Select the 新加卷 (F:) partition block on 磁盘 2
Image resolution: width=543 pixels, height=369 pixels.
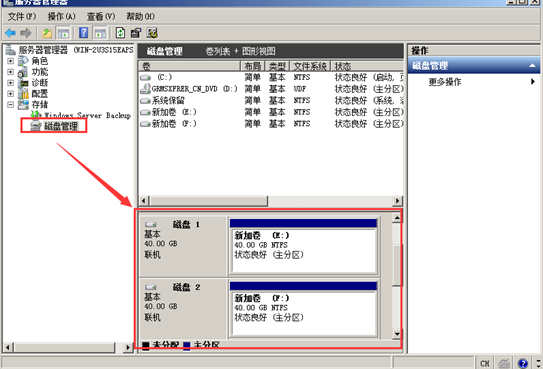(303, 309)
